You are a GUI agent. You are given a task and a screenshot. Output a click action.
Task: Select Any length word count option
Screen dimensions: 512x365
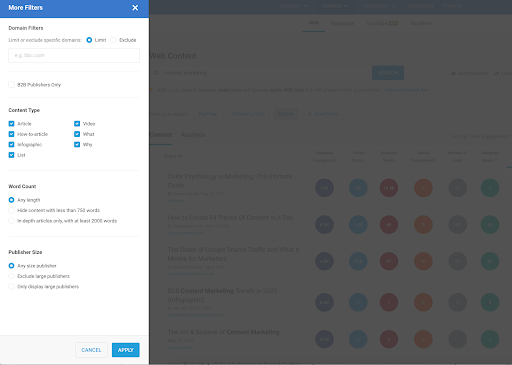coord(11,200)
